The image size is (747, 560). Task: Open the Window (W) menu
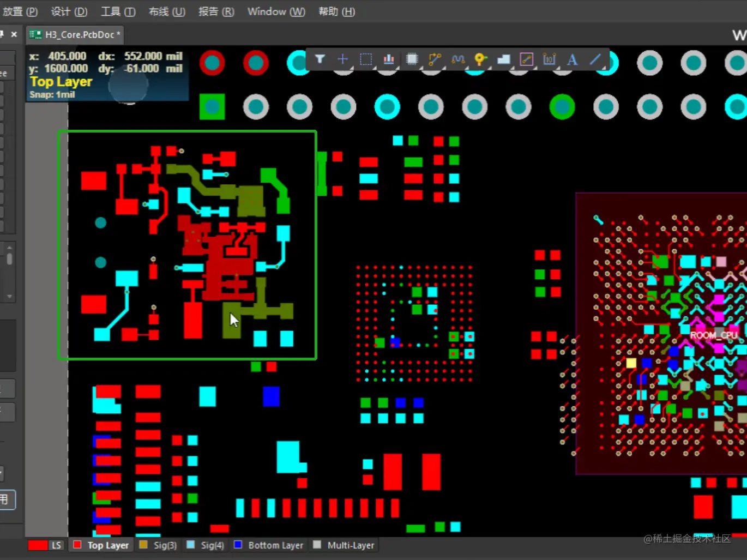coord(276,11)
